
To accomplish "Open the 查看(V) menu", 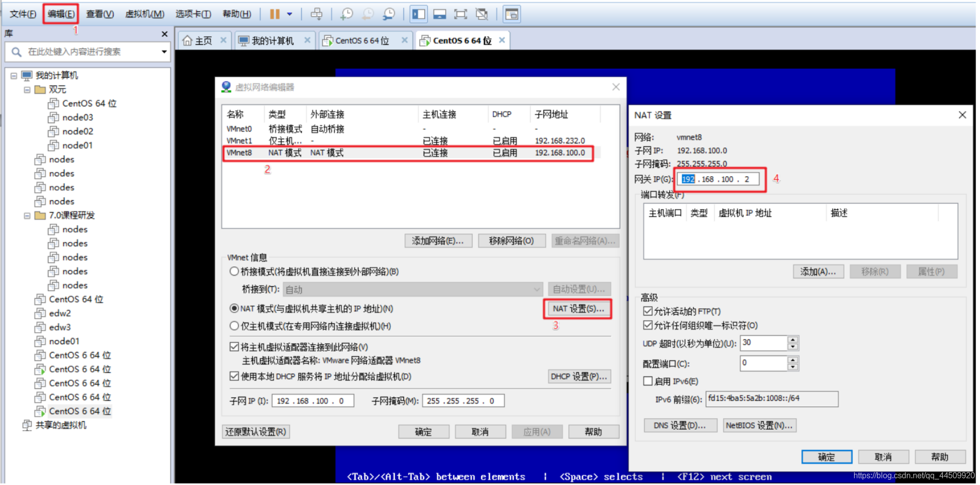I will (100, 14).
